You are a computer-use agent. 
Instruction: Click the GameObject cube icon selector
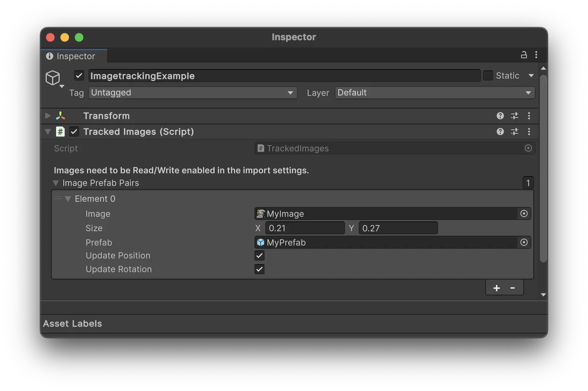pos(53,78)
